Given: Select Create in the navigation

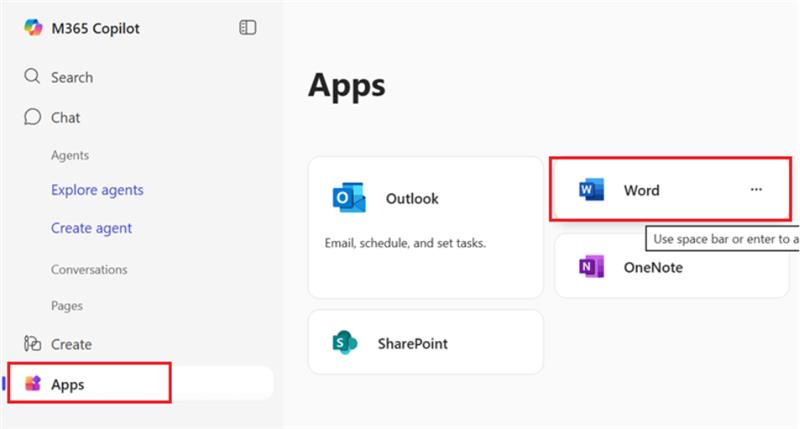Looking at the screenshot, I should tap(71, 344).
